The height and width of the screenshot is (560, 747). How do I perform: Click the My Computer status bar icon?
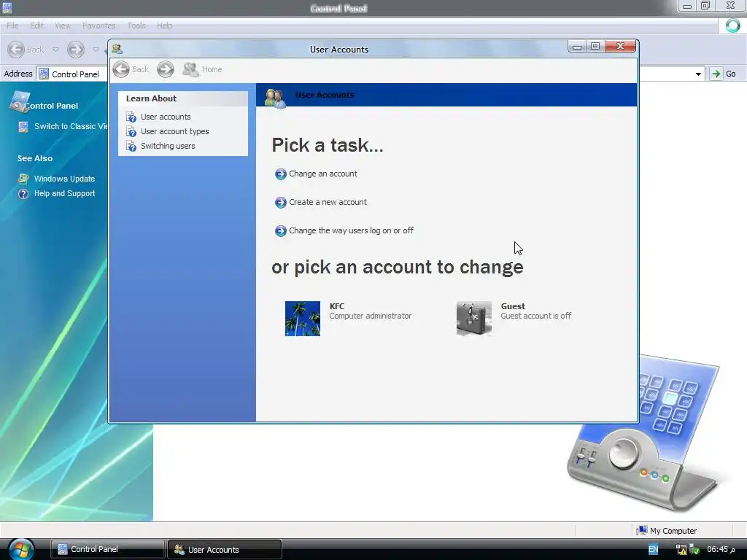click(642, 531)
